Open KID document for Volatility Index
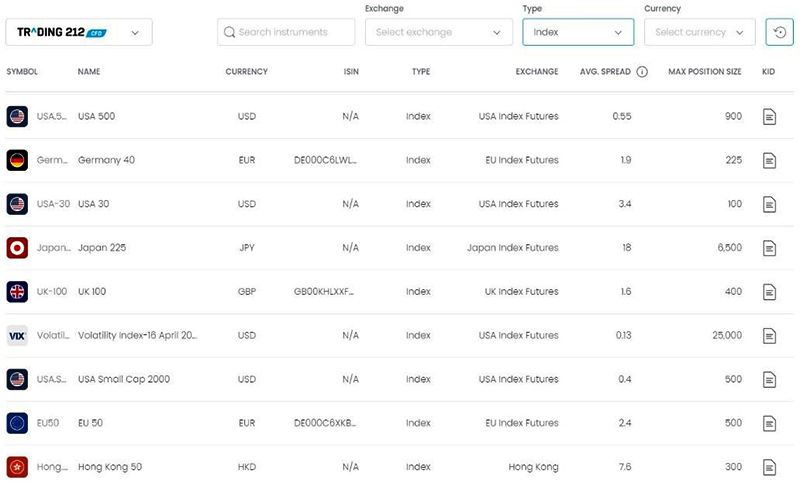The image size is (800, 484). pos(769,336)
